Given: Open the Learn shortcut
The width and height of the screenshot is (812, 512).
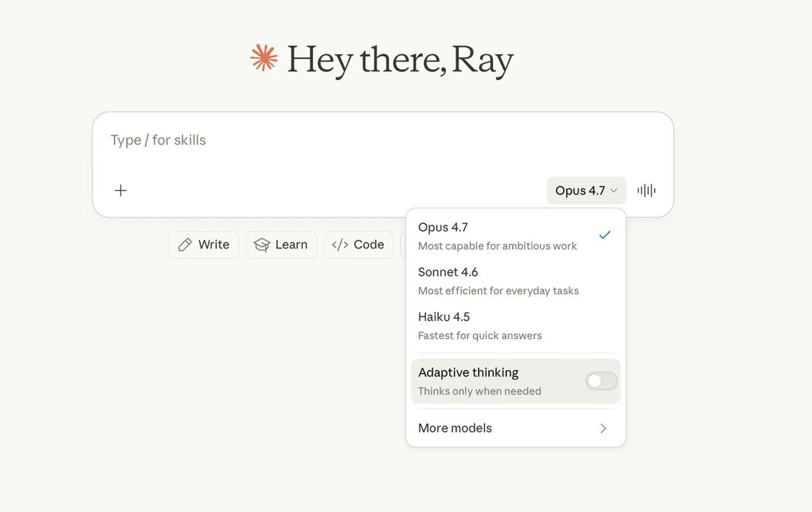Looking at the screenshot, I should coord(281,244).
